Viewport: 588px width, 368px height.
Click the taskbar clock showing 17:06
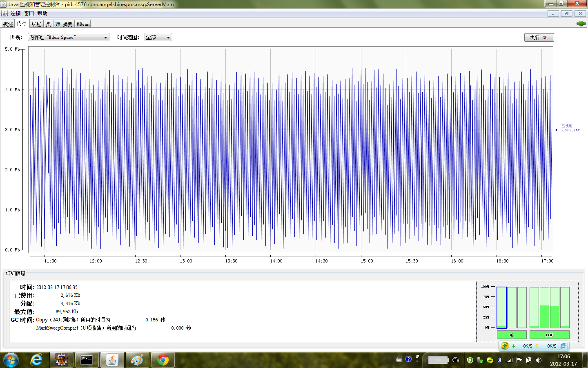563,360
